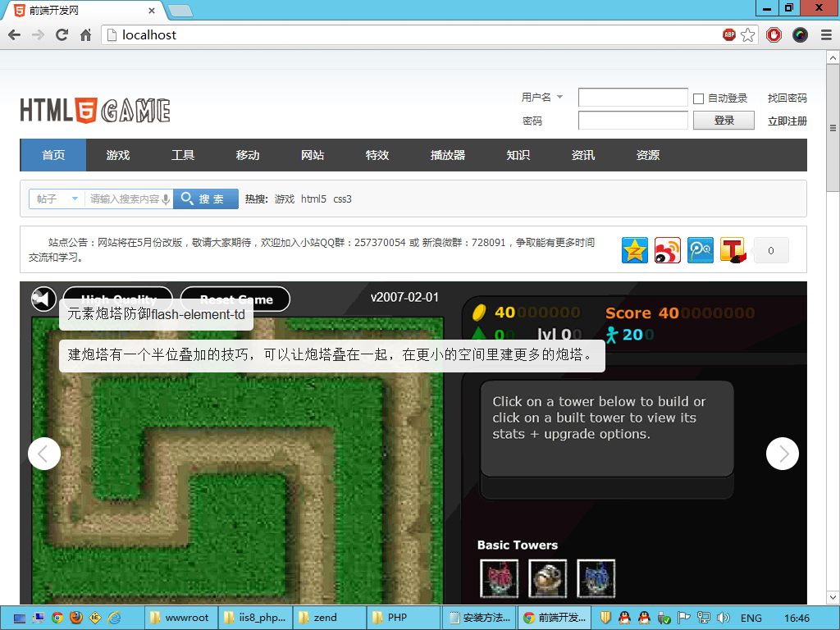The image size is (840, 630).
Task: Open the Chrome hamburger menu
Action: click(826, 35)
